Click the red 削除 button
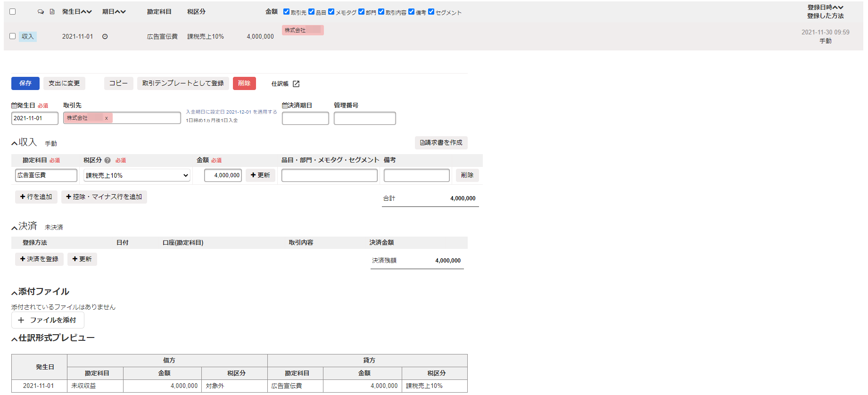The width and height of the screenshot is (868, 395). 244,83
